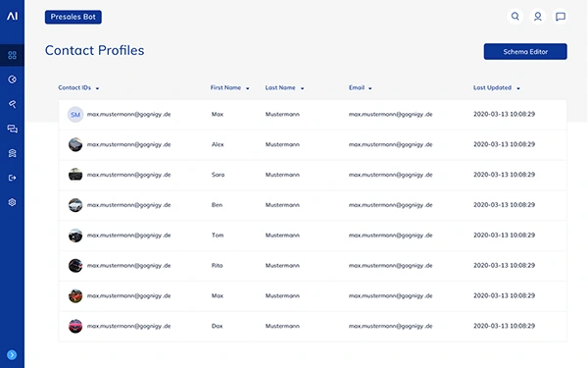Screen dimensions: 588x368
Task: Click the search magnifier icon
Action: pyautogui.click(x=515, y=17)
